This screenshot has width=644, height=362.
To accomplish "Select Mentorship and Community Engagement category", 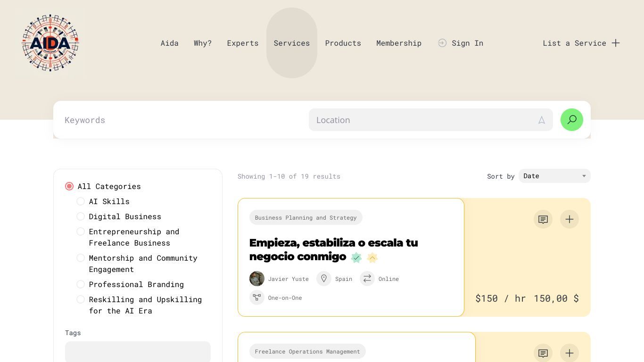I will pyautogui.click(x=81, y=258).
